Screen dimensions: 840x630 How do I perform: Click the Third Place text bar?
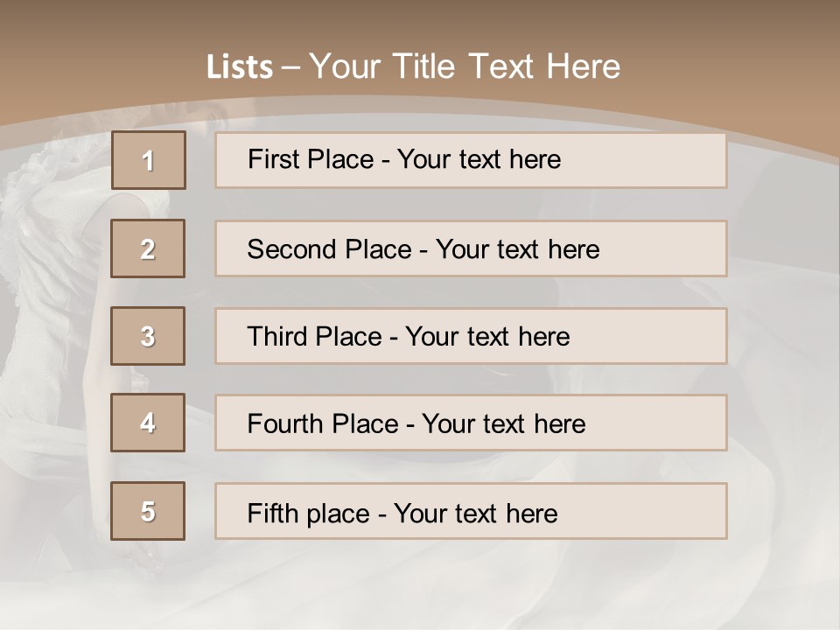(x=471, y=336)
